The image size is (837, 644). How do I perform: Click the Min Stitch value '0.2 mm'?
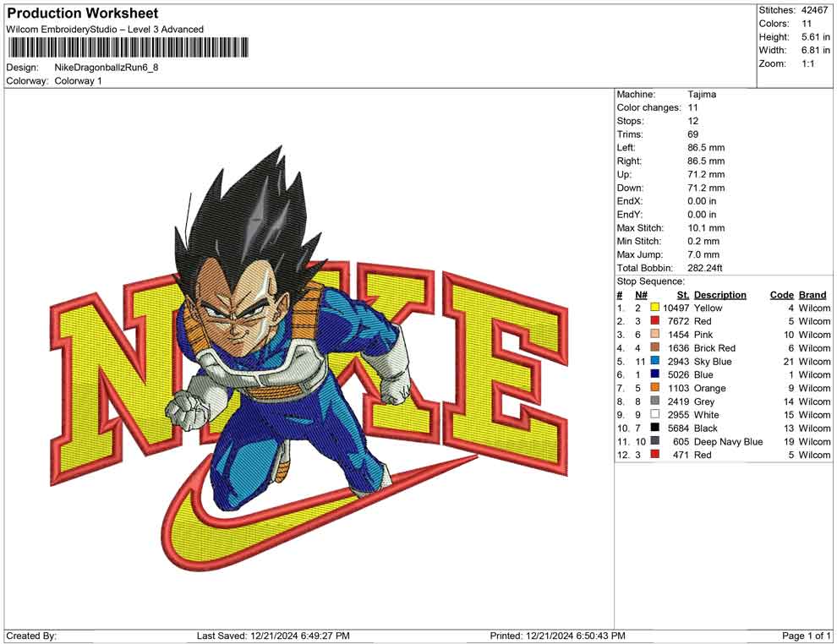coord(703,241)
